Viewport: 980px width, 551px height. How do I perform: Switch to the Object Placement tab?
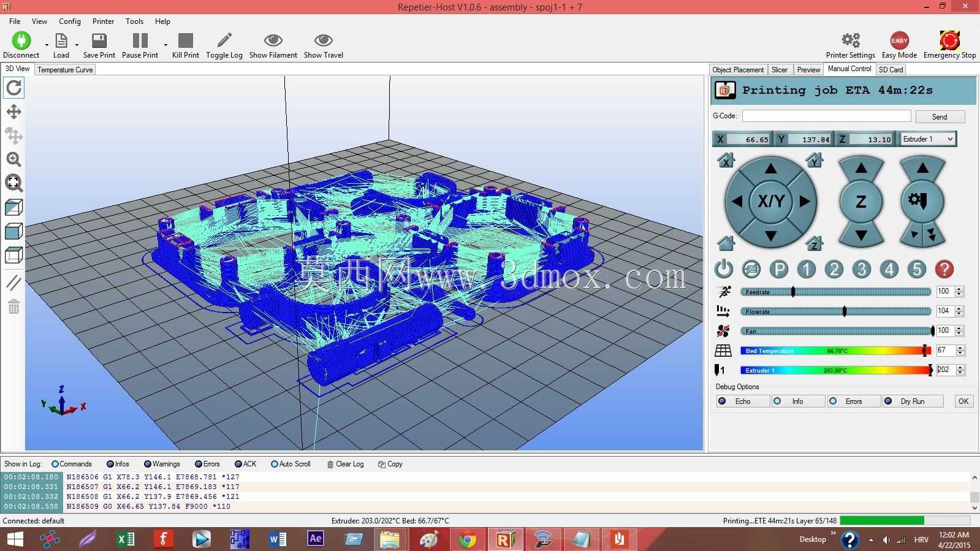point(738,70)
